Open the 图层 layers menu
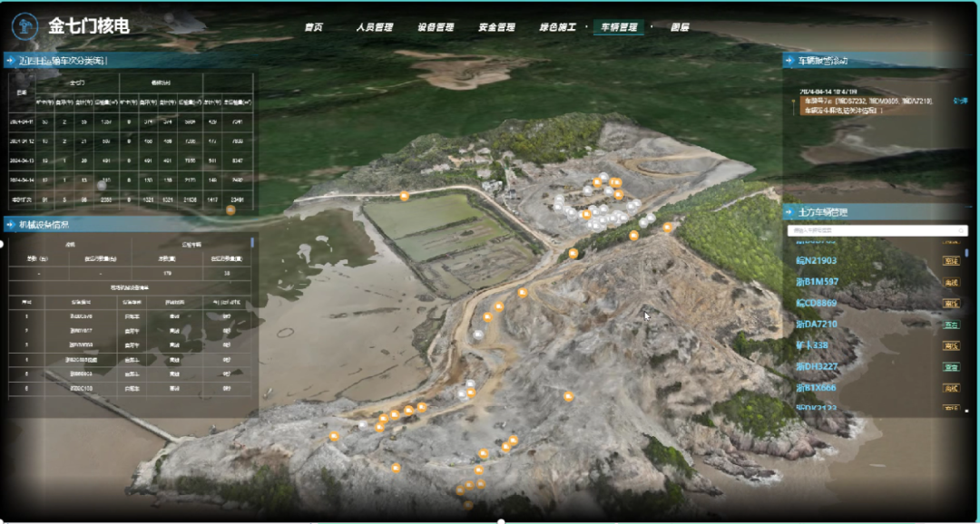The width and height of the screenshot is (980, 524). (x=680, y=27)
